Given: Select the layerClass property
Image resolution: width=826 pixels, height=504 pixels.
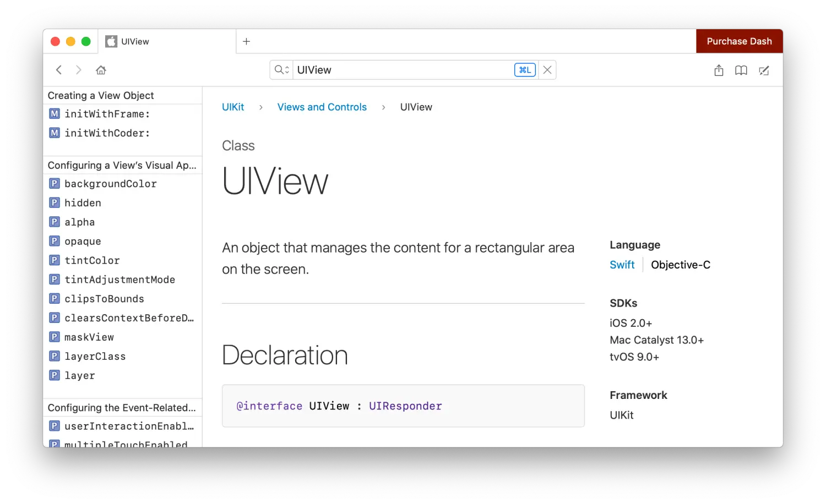Looking at the screenshot, I should [122, 357].
